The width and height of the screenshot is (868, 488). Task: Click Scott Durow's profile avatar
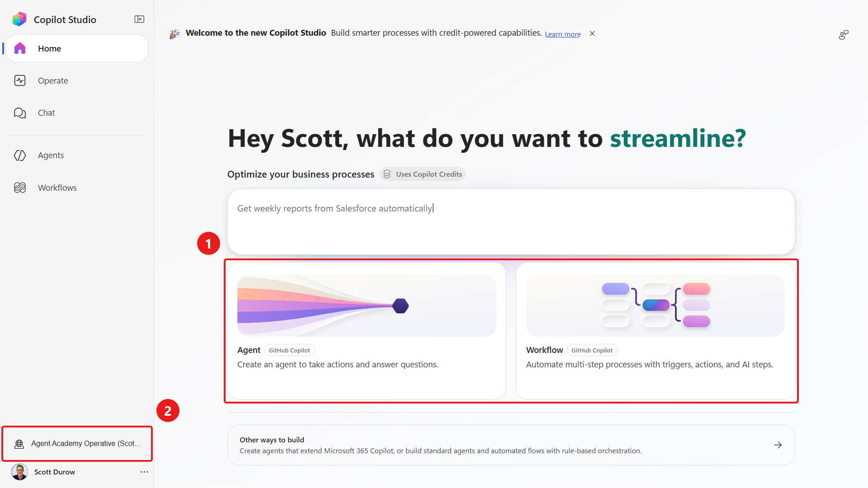point(19,472)
